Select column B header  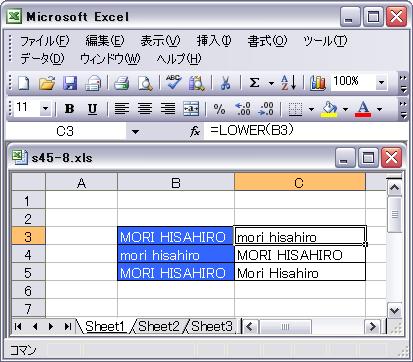pyautogui.click(x=176, y=183)
